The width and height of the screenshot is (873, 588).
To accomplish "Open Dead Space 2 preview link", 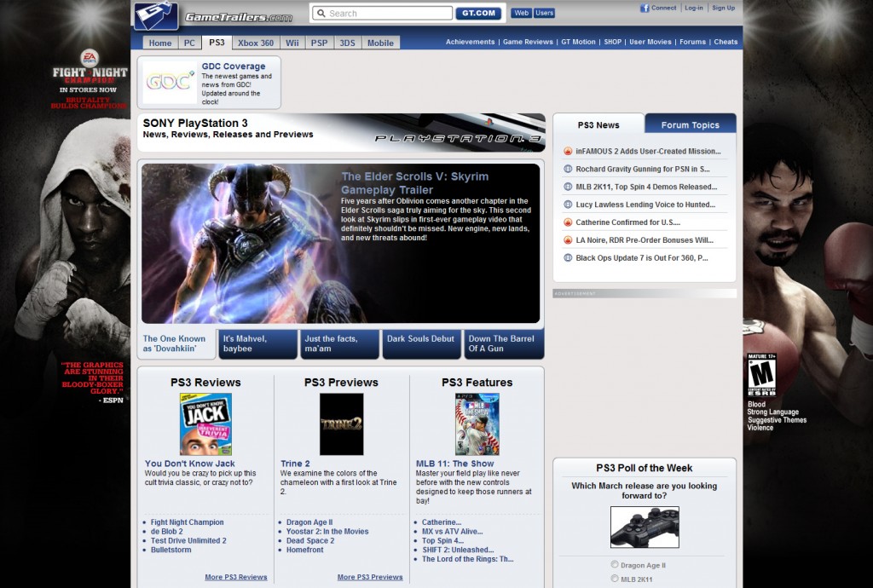I will coord(310,541).
